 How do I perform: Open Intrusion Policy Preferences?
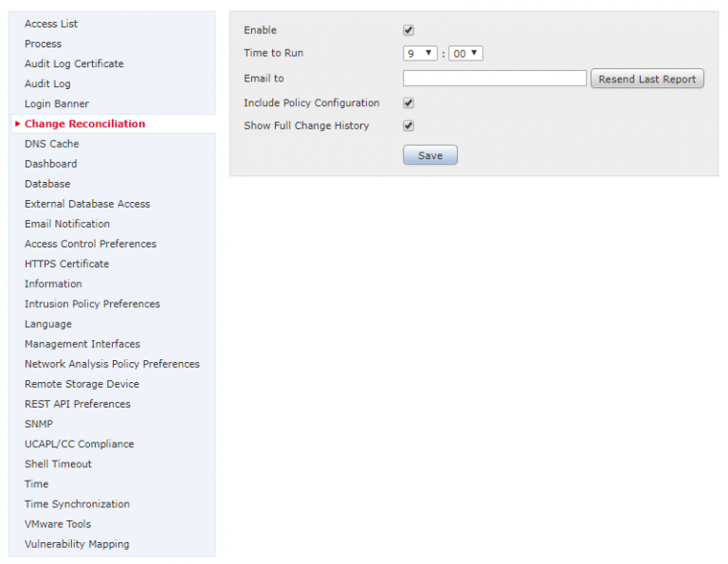[x=92, y=303]
